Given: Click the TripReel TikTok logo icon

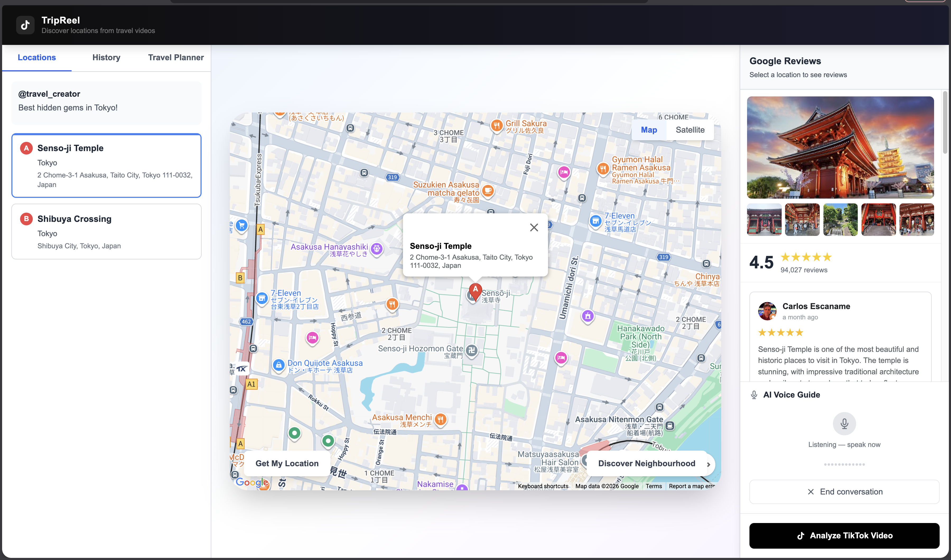Looking at the screenshot, I should click(25, 25).
